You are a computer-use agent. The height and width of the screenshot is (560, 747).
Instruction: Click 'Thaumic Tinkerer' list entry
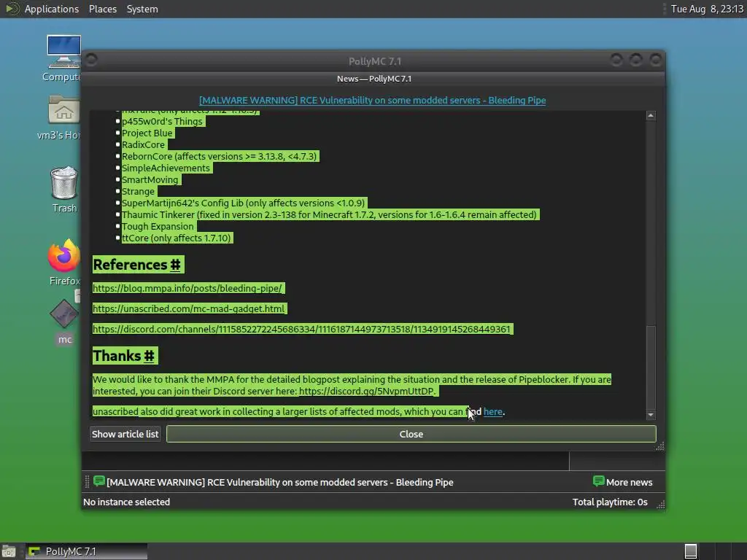click(x=329, y=215)
